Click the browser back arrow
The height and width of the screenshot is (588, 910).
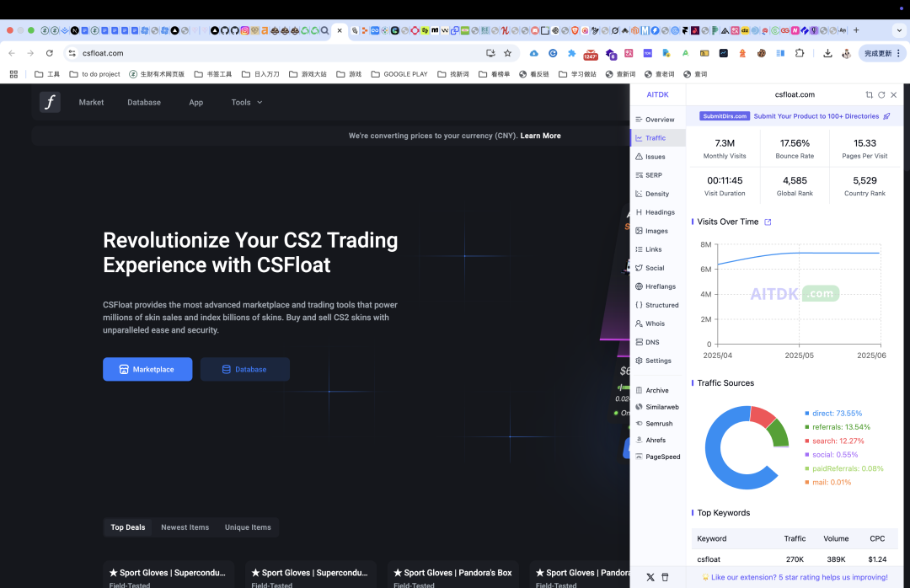click(x=12, y=53)
